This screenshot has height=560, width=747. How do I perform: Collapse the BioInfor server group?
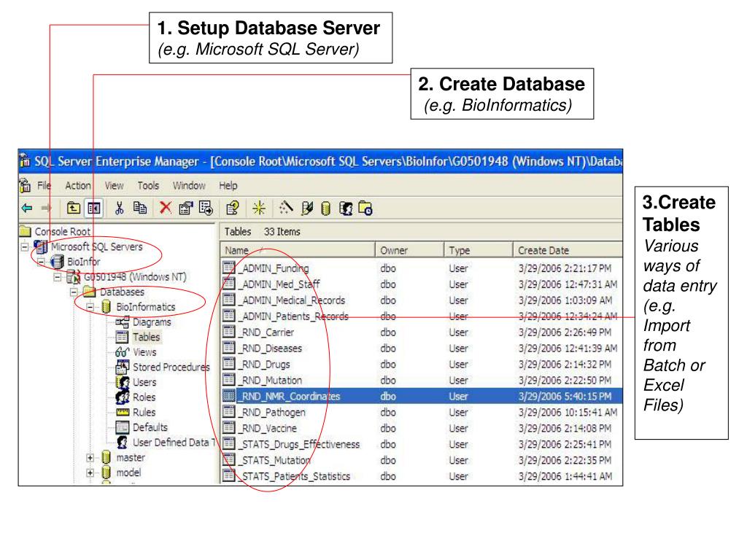[41, 262]
